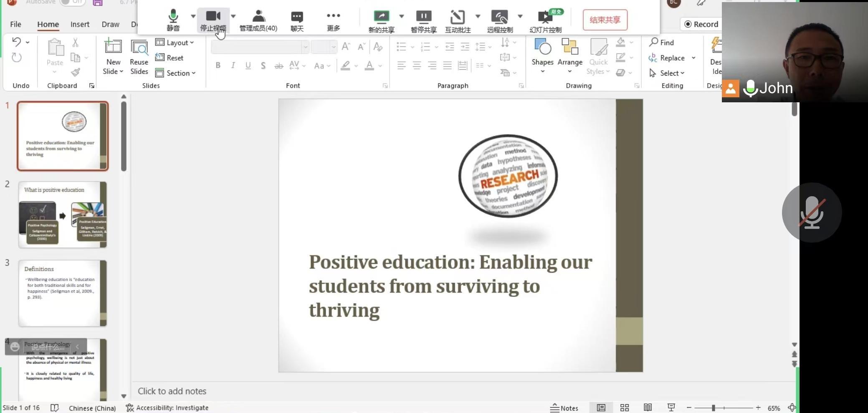
Task: Switch to Slide Sorter view
Action: [625, 408]
